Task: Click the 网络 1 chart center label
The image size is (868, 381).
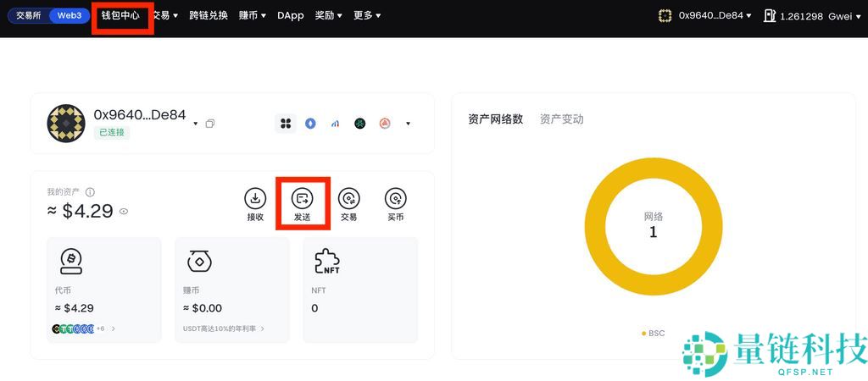Action: pos(654,225)
